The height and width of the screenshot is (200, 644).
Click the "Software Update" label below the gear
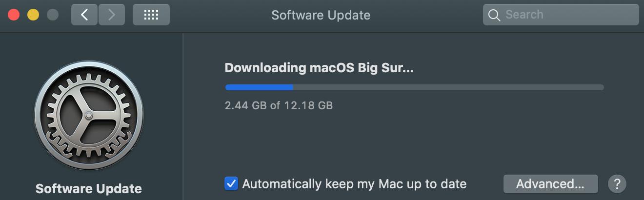(89, 189)
